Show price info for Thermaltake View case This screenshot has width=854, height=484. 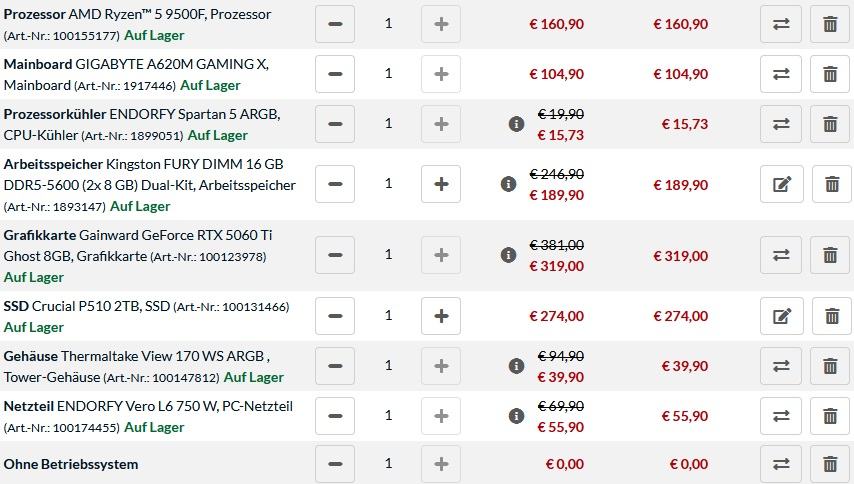[516, 366]
